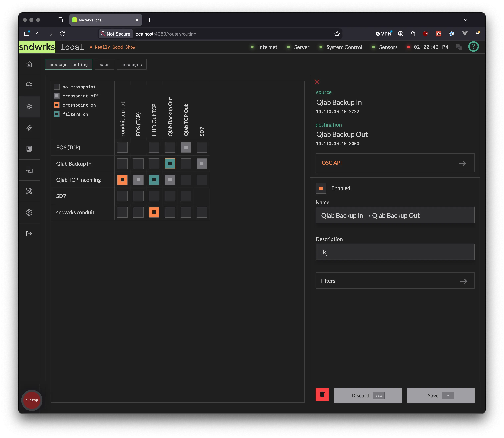Click the sndwrks logo
504x438 pixels.
point(37,47)
